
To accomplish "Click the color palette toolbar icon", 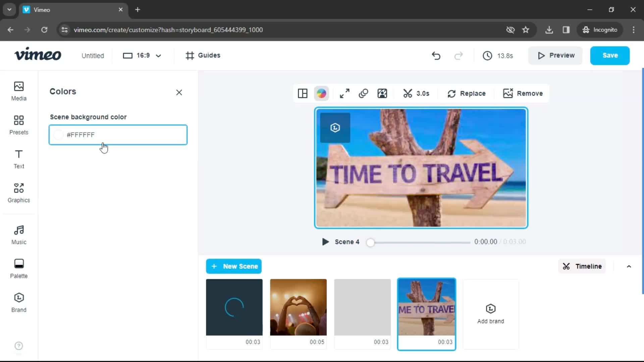I will click(x=321, y=93).
